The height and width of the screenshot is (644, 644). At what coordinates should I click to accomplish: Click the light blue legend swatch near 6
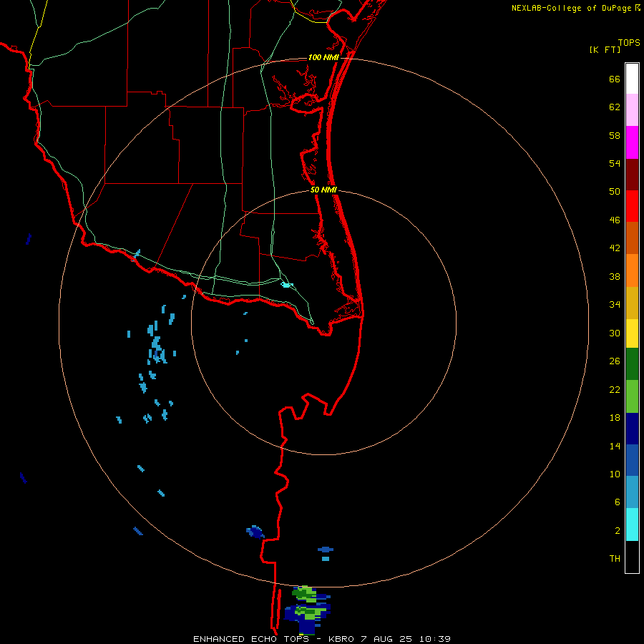point(632,492)
